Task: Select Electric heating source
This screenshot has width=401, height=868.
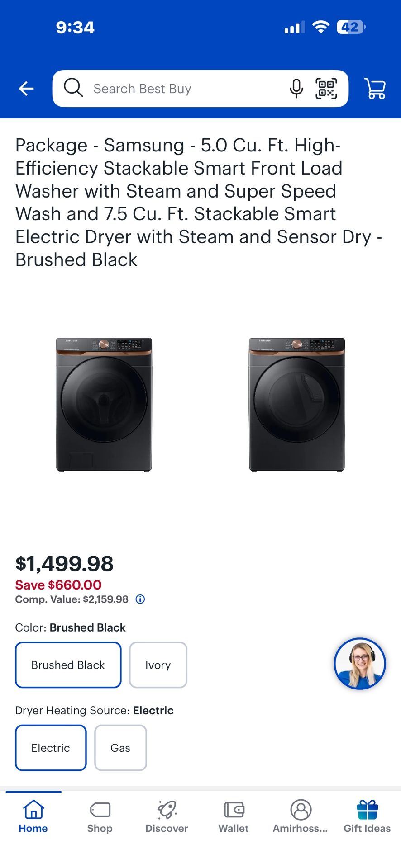Action: 50,747
